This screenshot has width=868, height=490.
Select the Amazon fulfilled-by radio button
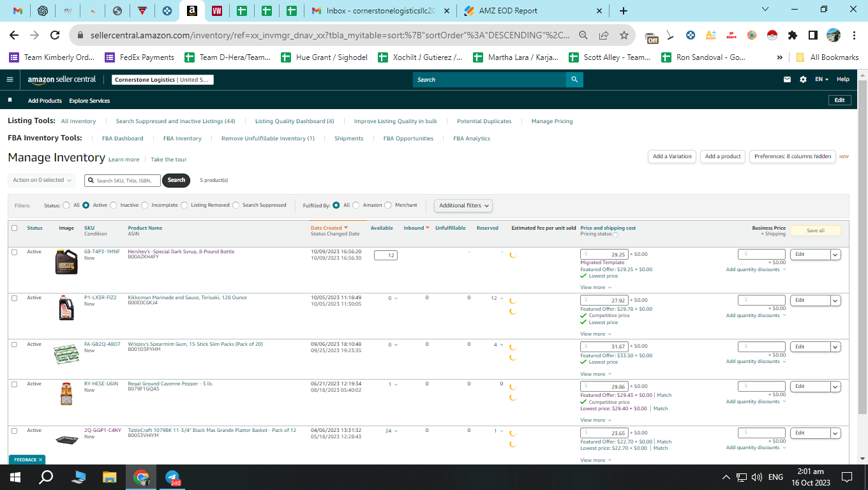pyautogui.click(x=356, y=205)
